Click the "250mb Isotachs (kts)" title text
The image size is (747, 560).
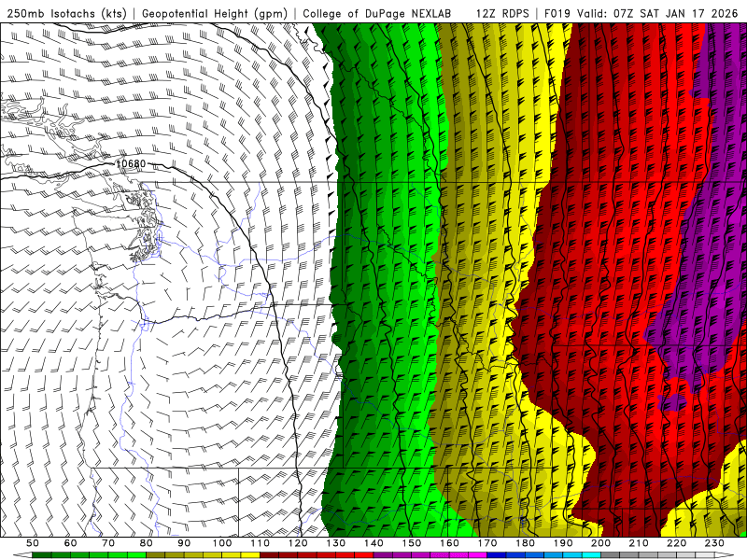(x=66, y=13)
